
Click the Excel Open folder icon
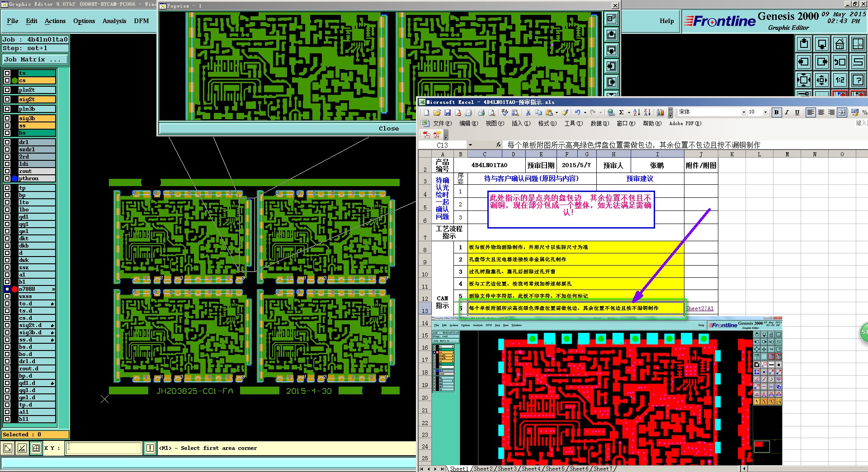click(437, 112)
